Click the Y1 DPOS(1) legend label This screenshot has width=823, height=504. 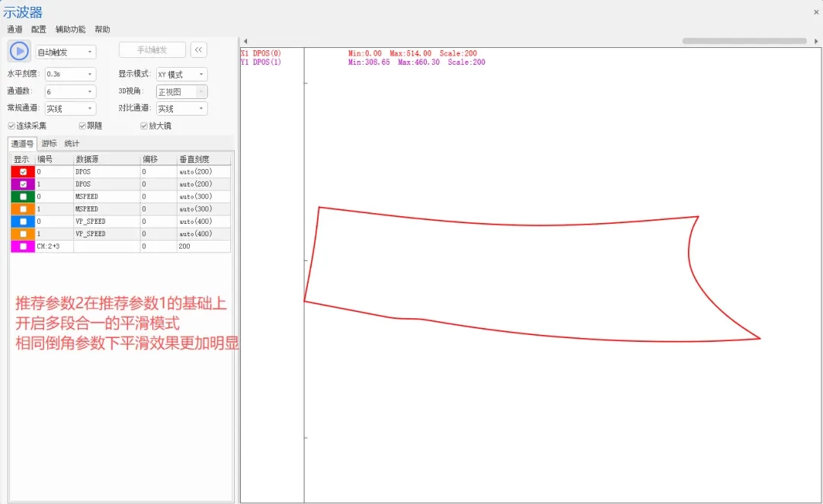pyautogui.click(x=261, y=62)
